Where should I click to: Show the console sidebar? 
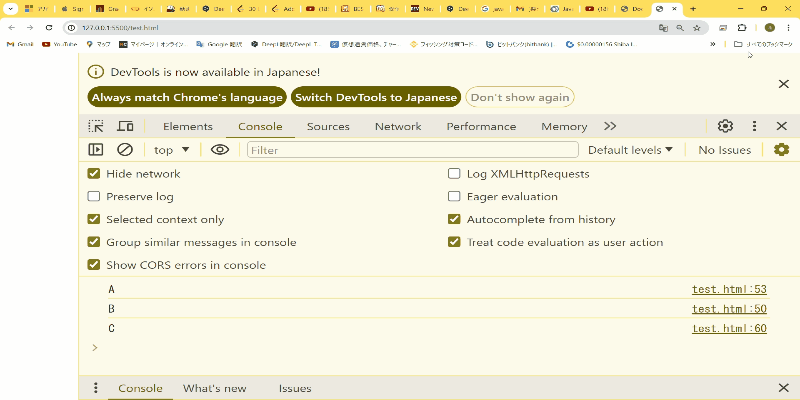click(x=96, y=149)
